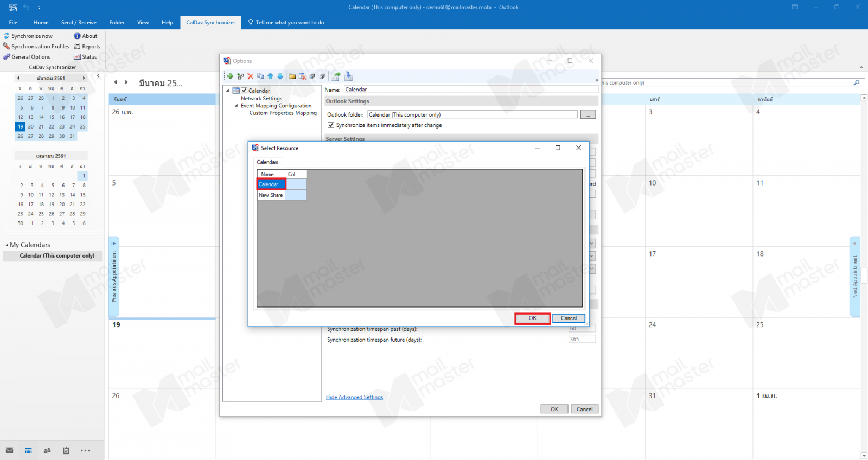
Task: Jump to Previous Appointment side tab
Action: pos(114,277)
